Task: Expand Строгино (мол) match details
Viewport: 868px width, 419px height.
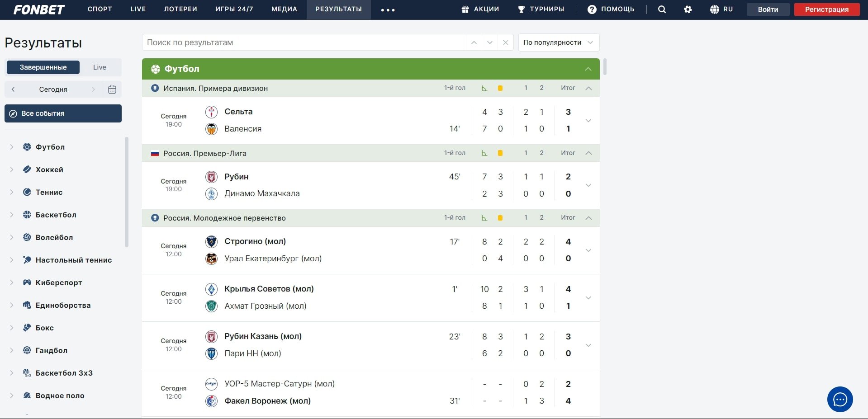Action: tap(588, 250)
